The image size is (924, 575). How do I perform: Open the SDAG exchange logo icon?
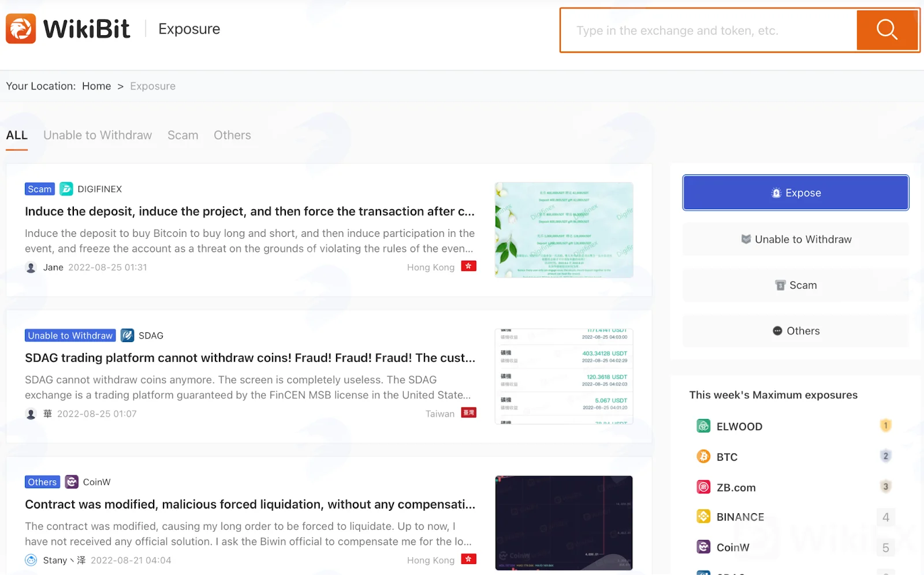[128, 335]
